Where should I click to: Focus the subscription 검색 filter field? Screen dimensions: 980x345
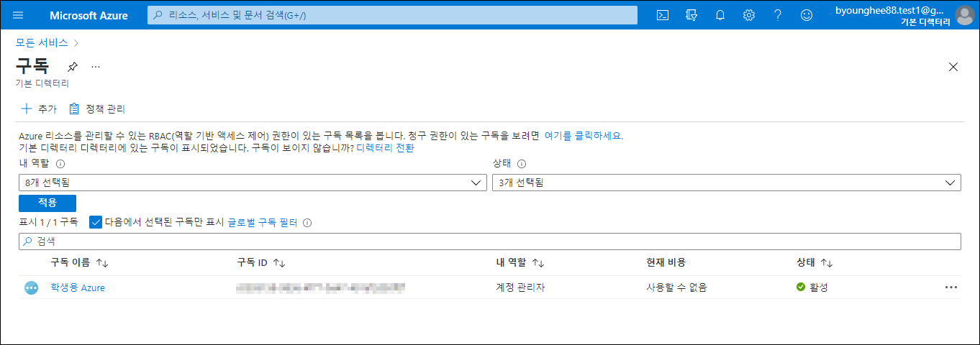pyautogui.click(x=490, y=241)
